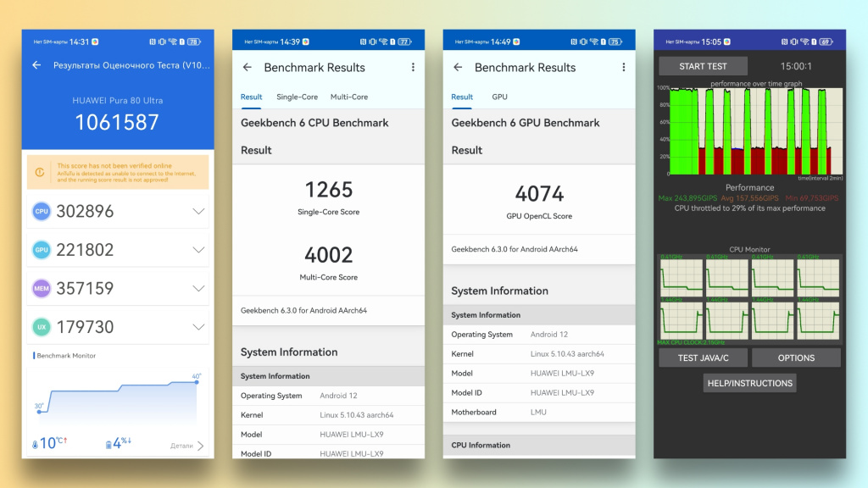Tap TEST JAVA/C button
This screenshot has width=868, height=488.
point(703,358)
